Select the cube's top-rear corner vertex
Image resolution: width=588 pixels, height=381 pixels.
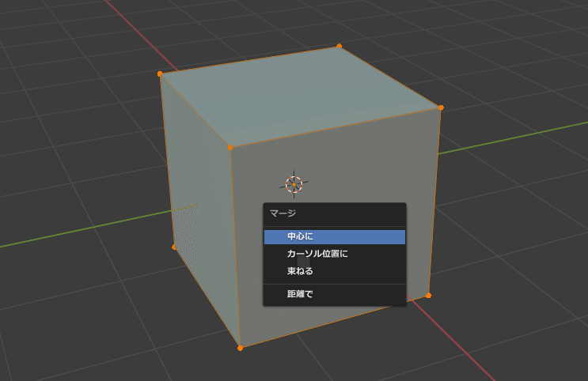coord(339,46)
